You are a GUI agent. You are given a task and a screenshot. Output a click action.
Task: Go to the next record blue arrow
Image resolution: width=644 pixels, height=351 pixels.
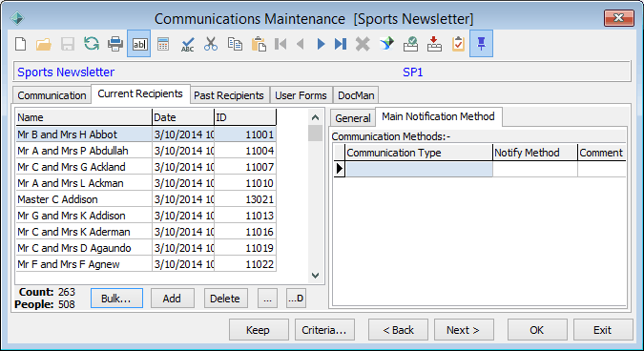click(322, 44)
